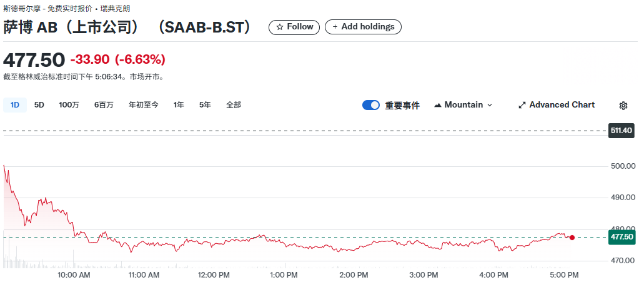Viewport: 644px width, 282px height.
Task: Expand the Mountain chart style dropdown
Action: click(x=463, y=105)
